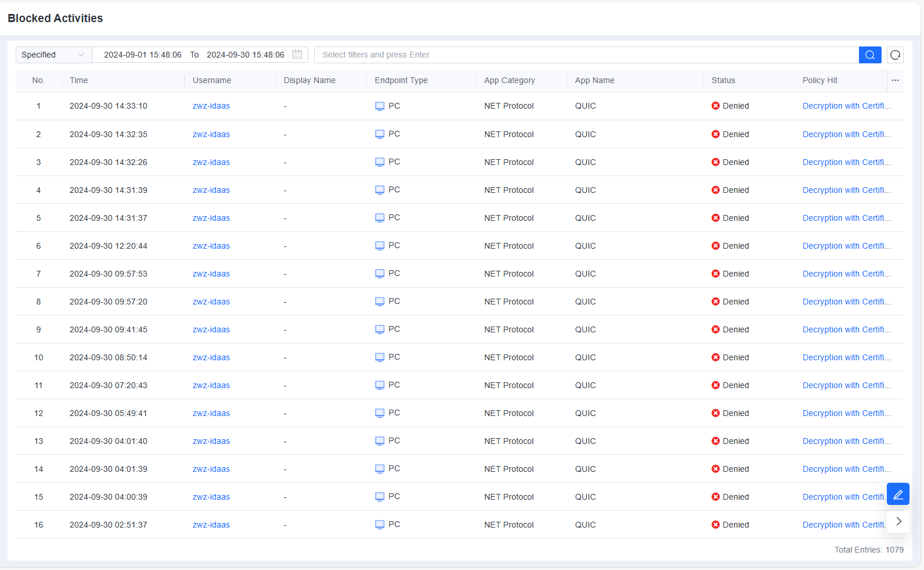Image resolution: width=924 pixels, height=570 pixels.
Task: Click PC endpoint icon in row 6
Action: pos(380,246)
